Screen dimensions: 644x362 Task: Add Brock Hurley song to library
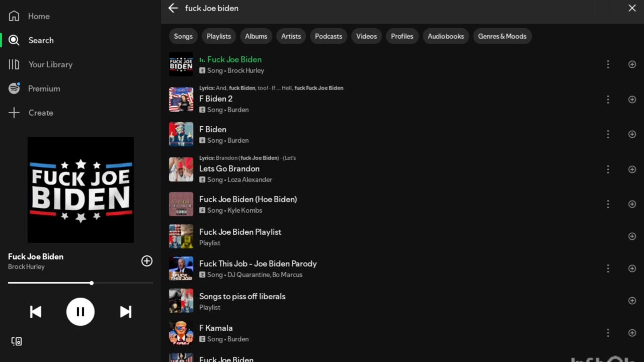click(x=632, y=64)
